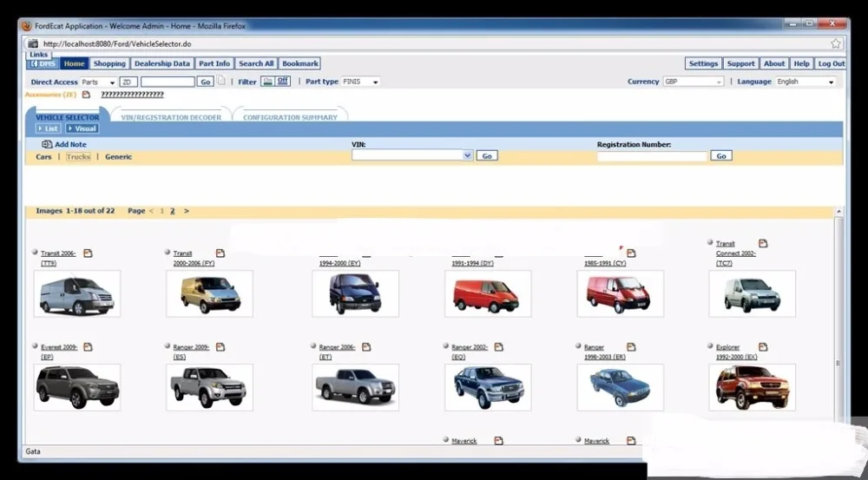Click Go next to Direct Access field
This screenshot has width=868, height=480.
206,82
